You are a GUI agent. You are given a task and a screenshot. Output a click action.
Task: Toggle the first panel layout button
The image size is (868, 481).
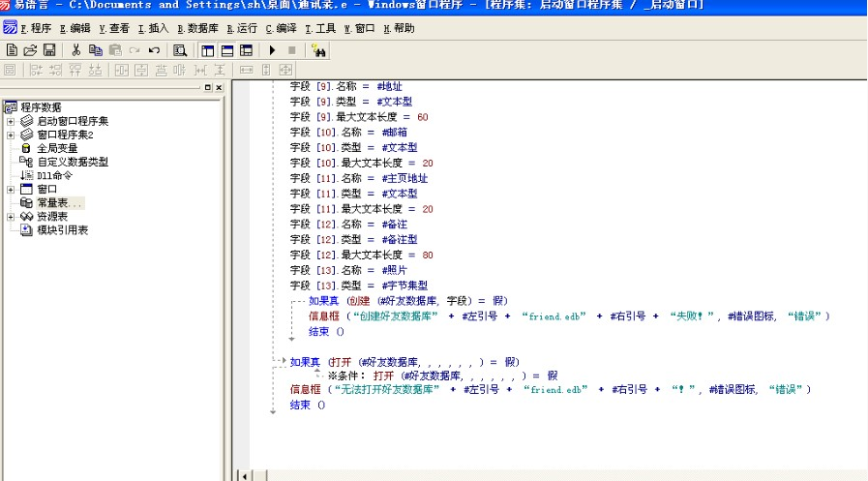(208, 49)
